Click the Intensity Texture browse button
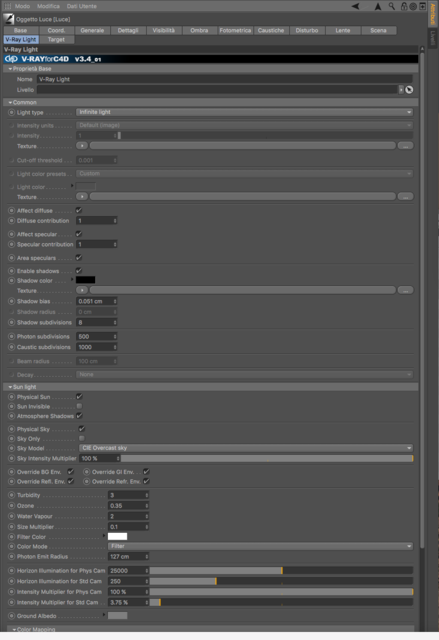439x640 pixels. 406,146
